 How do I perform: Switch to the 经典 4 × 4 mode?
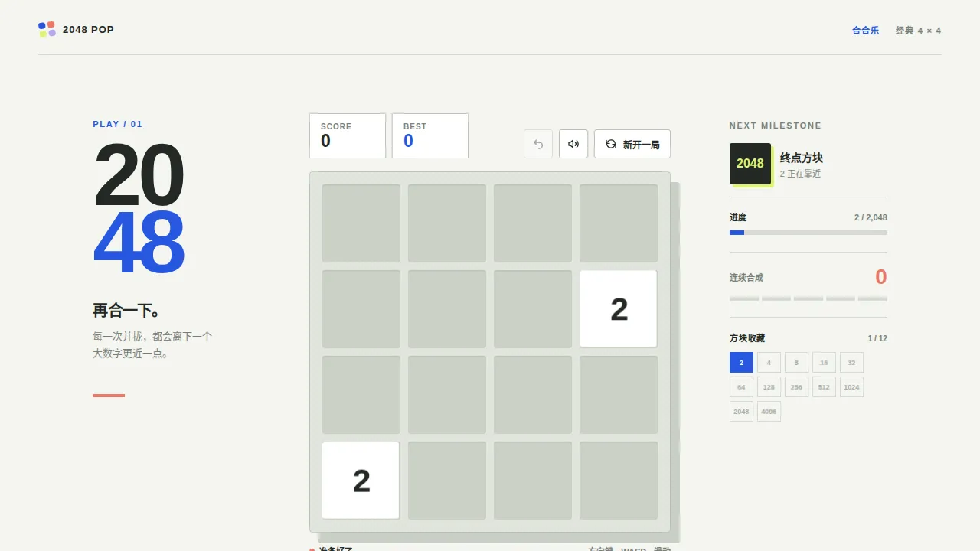(919, 31)
